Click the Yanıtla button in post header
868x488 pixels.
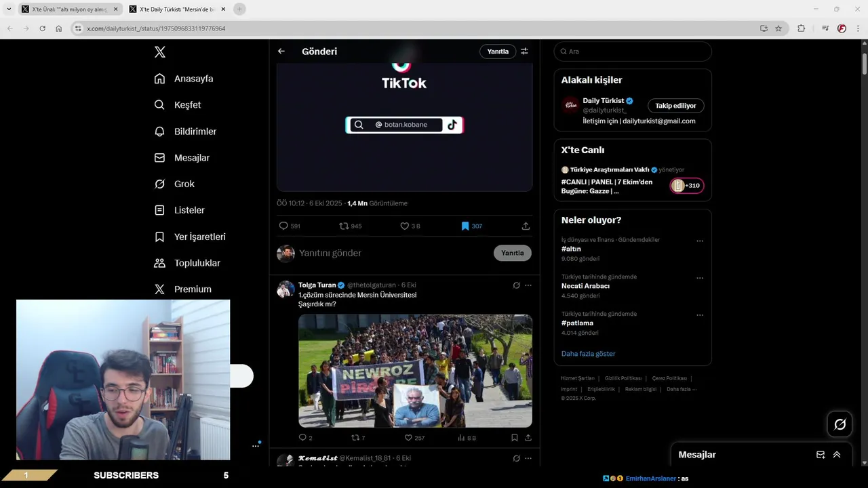[x=498, y=52]
